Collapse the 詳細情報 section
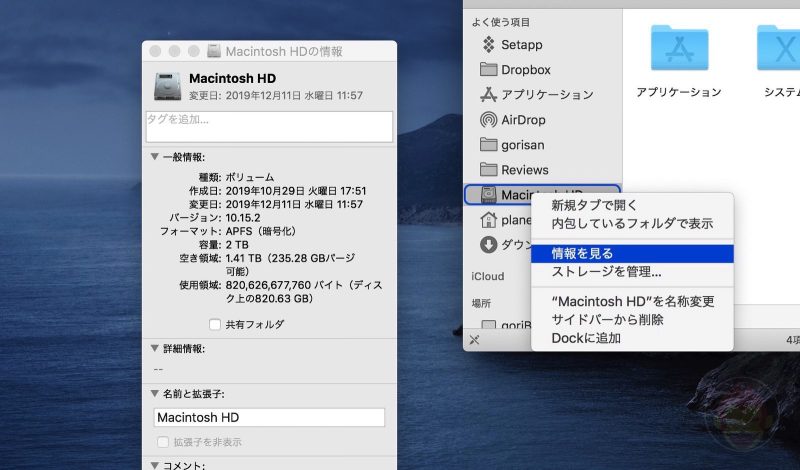 (155, 348)
